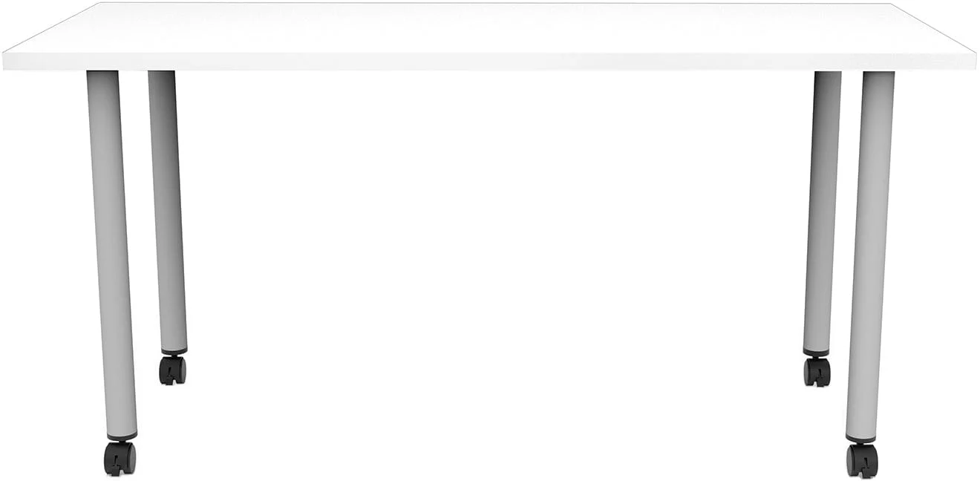980x481 pixels.
Task: Click the center of the tabletop's front edge
Action: click(490, 62)
